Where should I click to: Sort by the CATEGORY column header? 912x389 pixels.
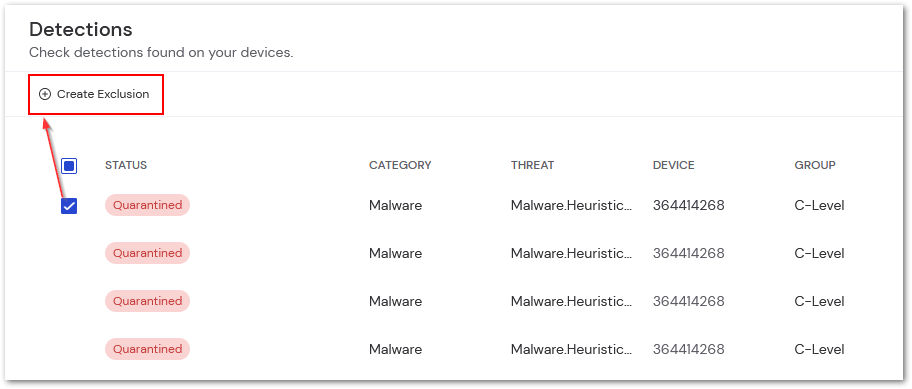[400, 165]
